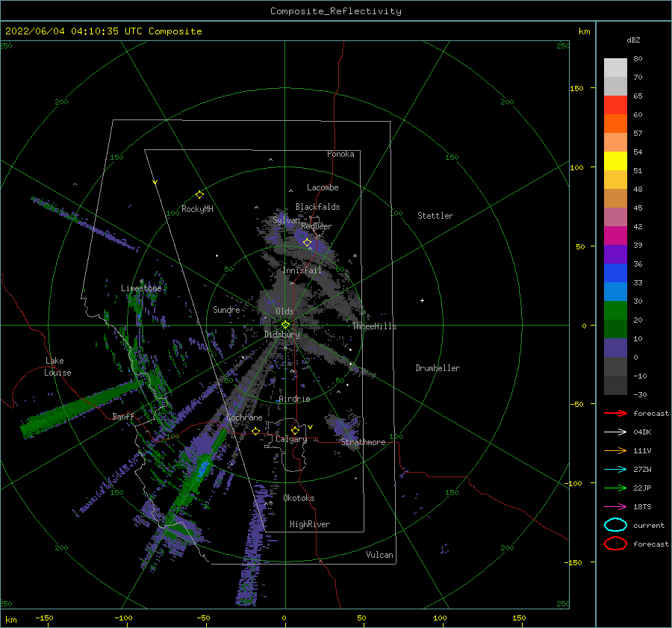Pick the blue 33-36 dBZ swatch
672x628 pixels.
point(615,273)
